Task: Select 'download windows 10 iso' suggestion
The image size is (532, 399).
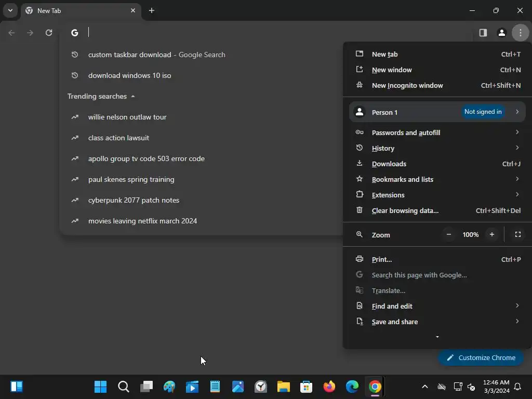Action: pos(201,75)
